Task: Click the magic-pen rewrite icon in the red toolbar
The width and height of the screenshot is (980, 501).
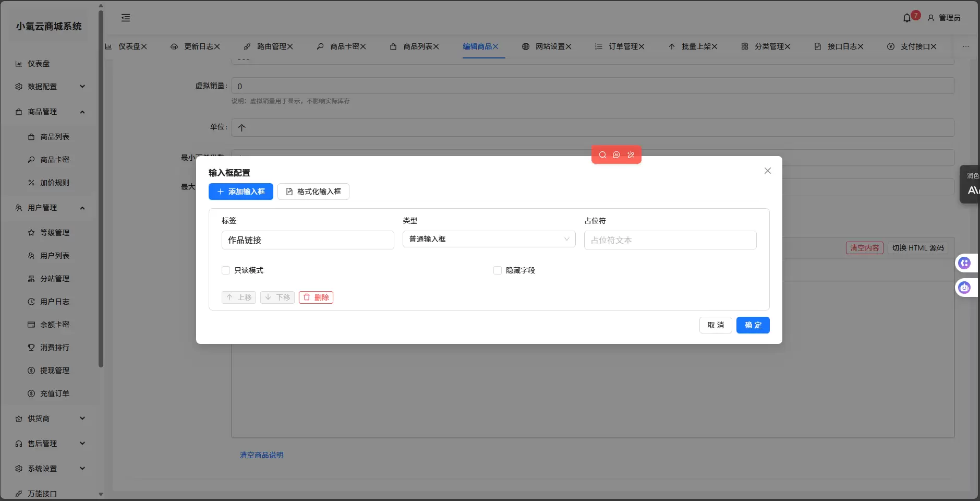Action: tap(630, 154)
